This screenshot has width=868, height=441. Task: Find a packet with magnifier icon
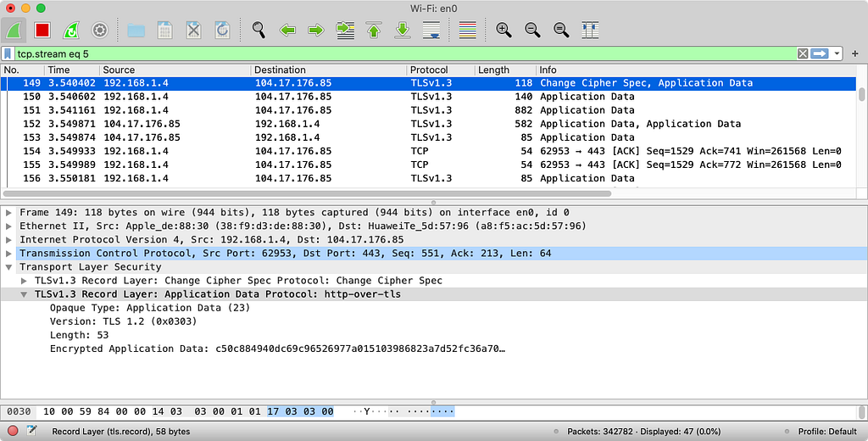[259, 30]
